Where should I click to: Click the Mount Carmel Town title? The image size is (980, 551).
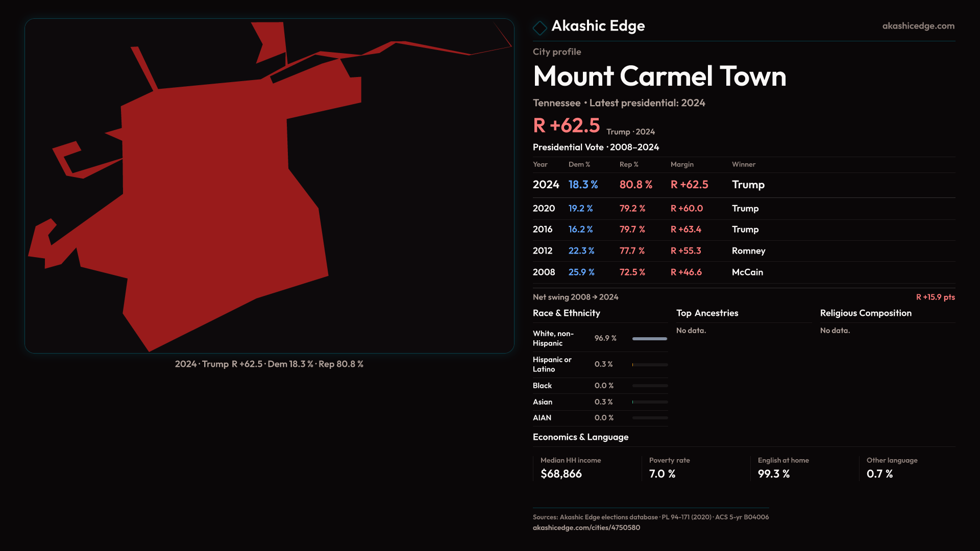coord(659,77)
